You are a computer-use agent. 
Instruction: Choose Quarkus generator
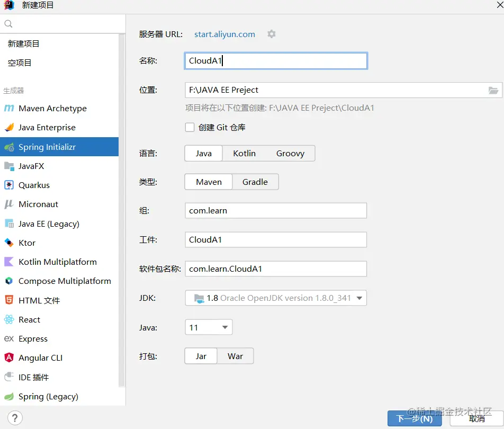(x=59, y=185)
